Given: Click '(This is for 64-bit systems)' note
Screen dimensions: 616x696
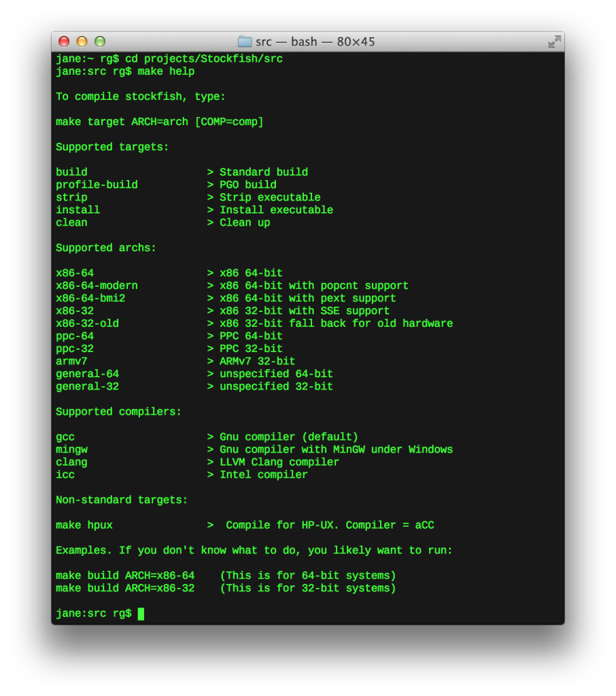Looking at the screenshot, I should [x=308, y=576].
